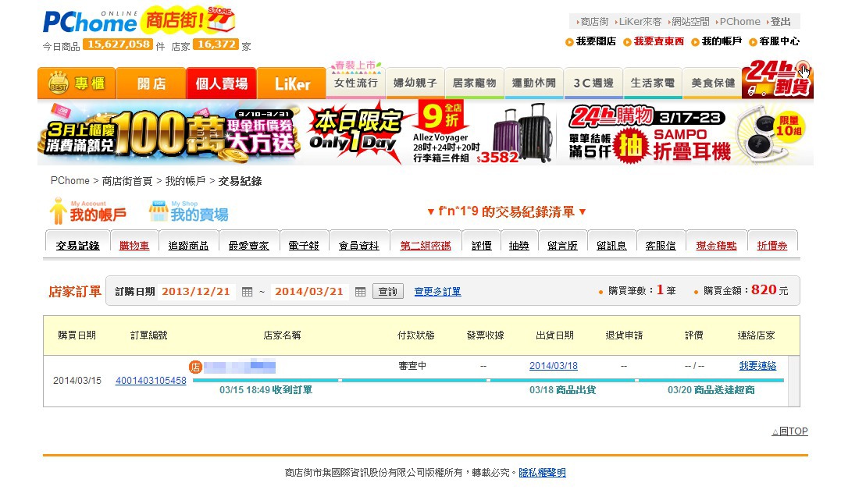Open the 隱私權聲明 privacy link

(542, 473)
